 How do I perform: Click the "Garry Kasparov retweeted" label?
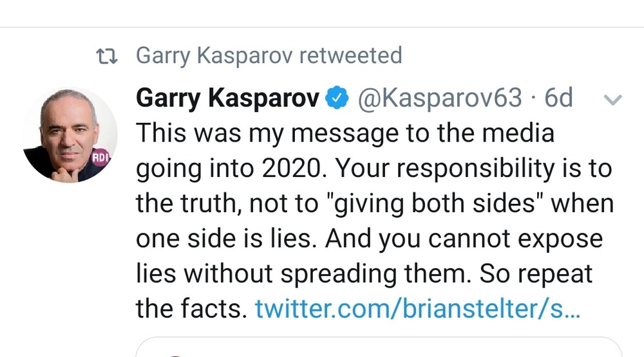(269, 56)
